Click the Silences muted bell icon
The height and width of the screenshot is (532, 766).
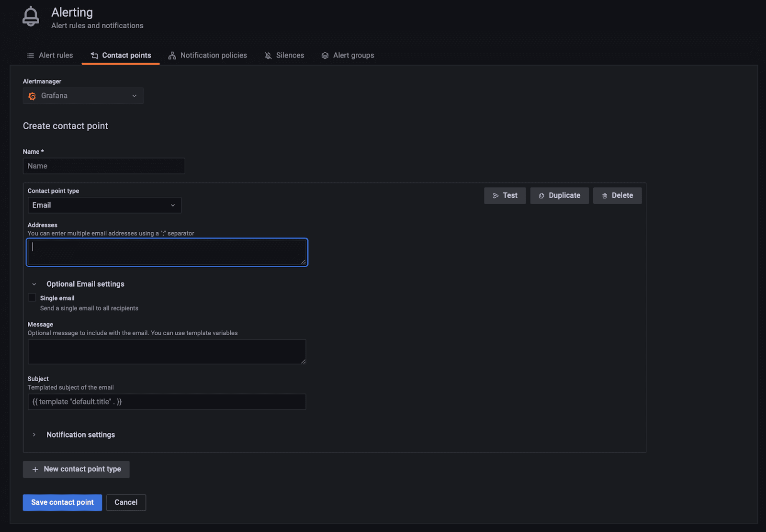pos(268,56)
